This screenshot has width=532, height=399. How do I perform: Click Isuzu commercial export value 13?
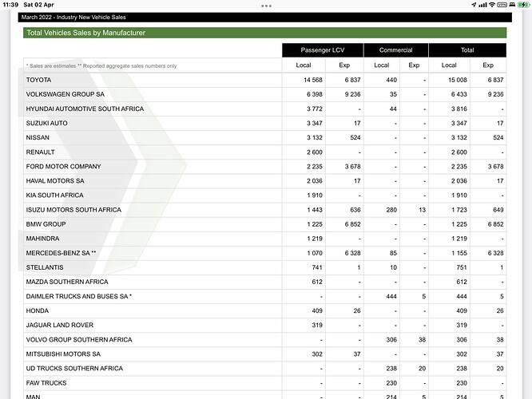(422, 210)
